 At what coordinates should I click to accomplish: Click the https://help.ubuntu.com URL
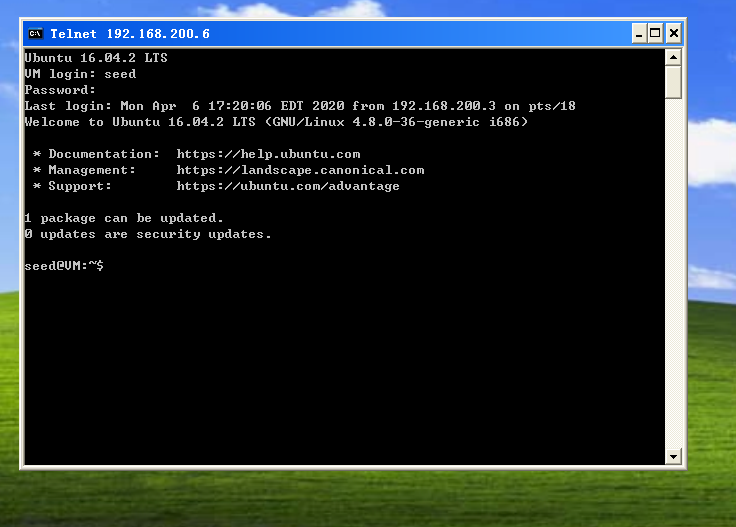click(268, 154)
